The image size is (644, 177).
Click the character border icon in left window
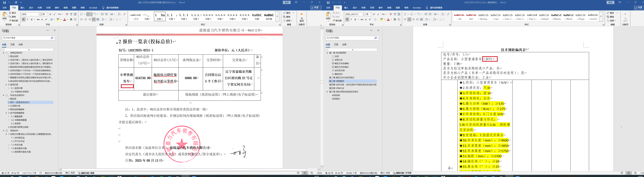(75, 14)
